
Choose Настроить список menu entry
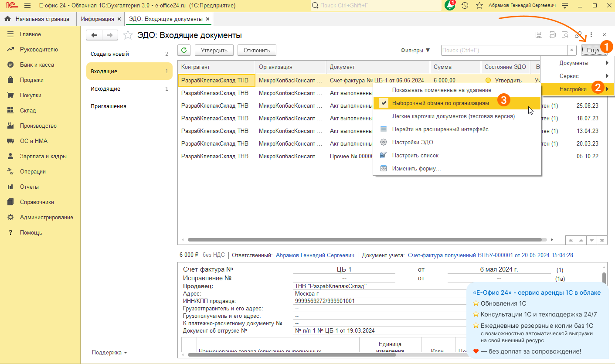tap(456, 155)
